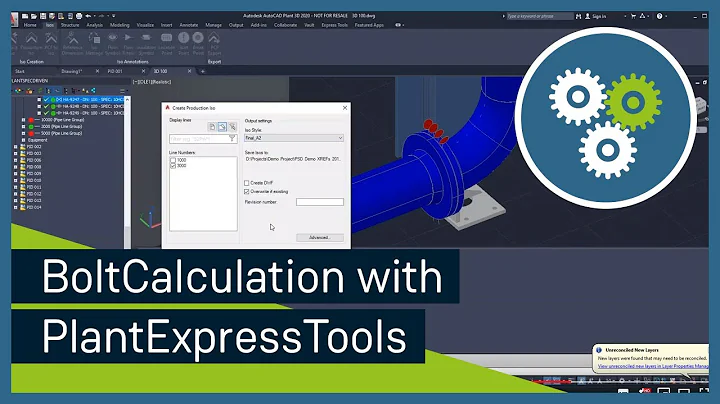The height and width of the screenshot is (404, 720).
Task: Expand the 5000 Pipe Line Group node
Action: [x=23, y=134]
